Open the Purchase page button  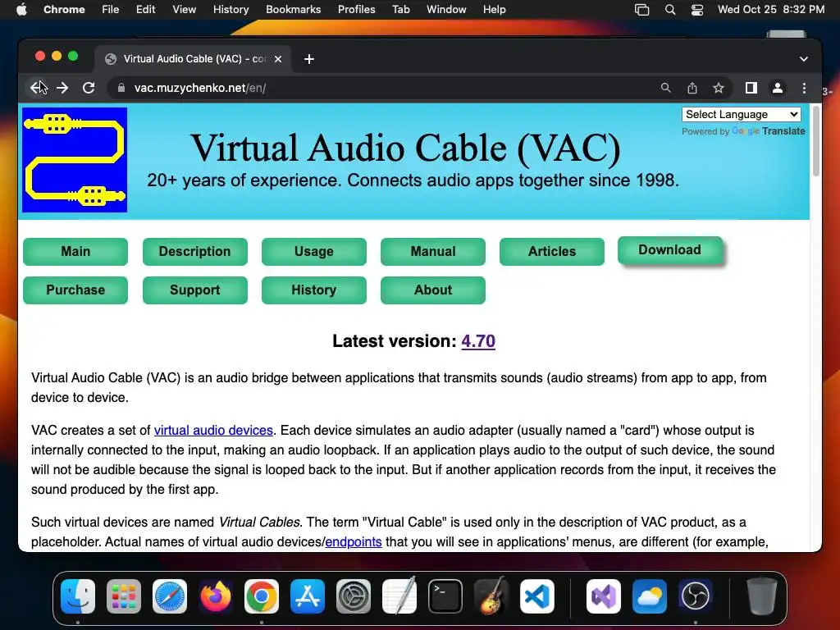coord(75,290)
